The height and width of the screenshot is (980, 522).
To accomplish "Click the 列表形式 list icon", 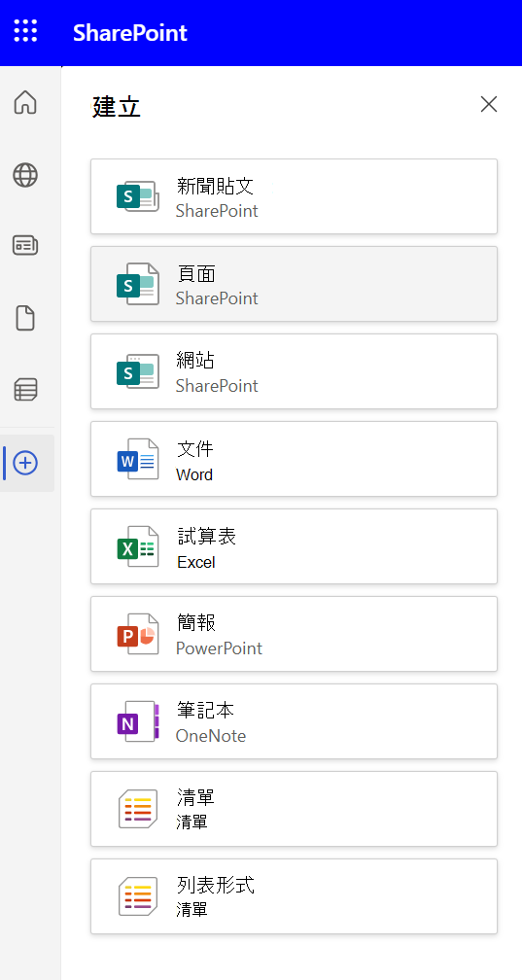I will [x=138, y=896].
